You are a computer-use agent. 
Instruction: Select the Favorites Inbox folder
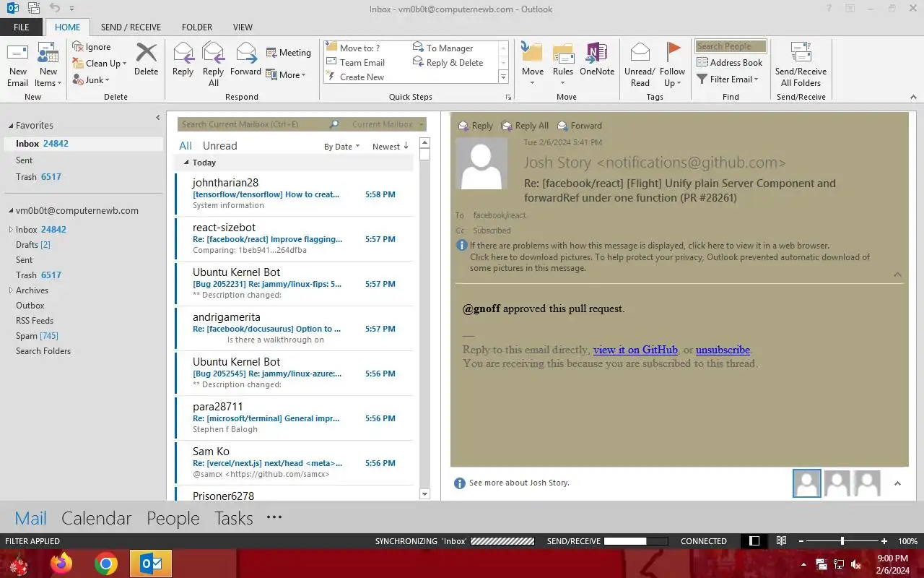[x=84, y=144]
